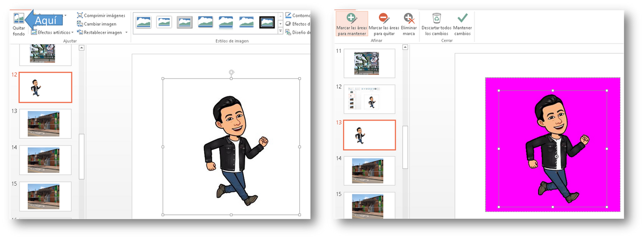Open the Contorno picture border option
Viewport: 644px width, 239px height.
(298, 16)
